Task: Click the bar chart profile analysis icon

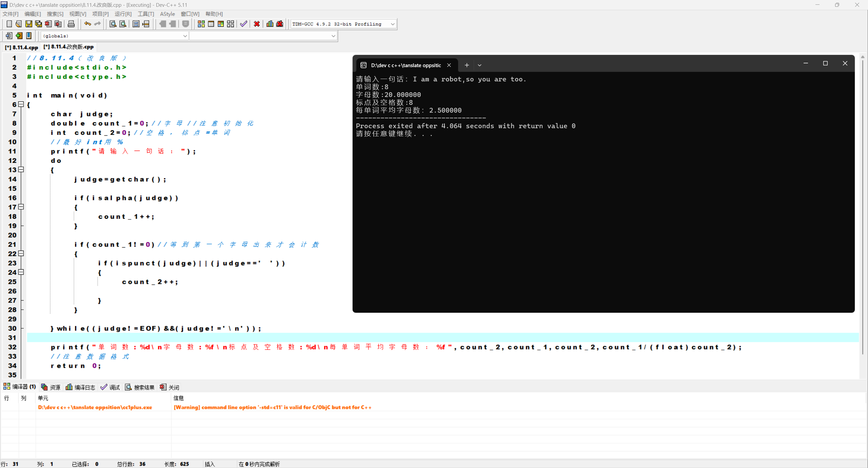Action: tap(270, 24)
